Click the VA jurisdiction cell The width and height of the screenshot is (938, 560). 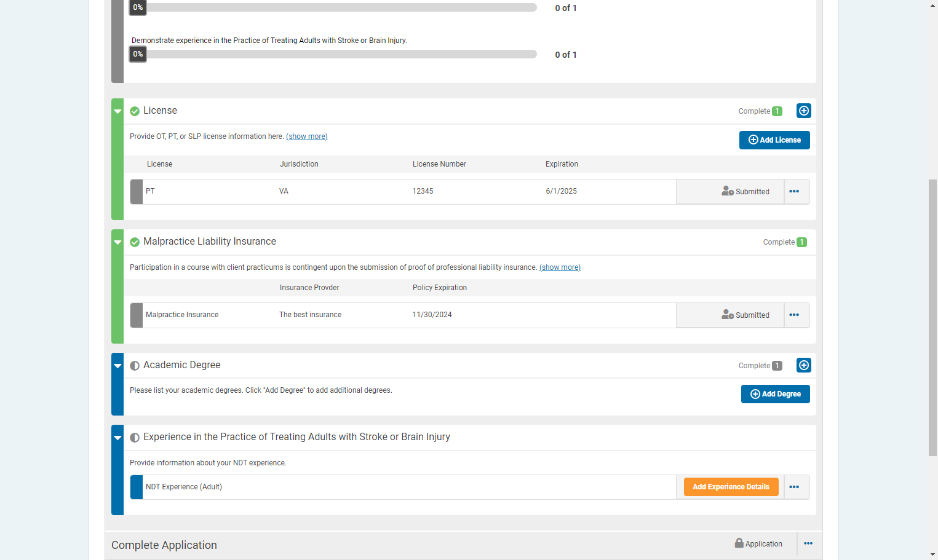point(284,191)
